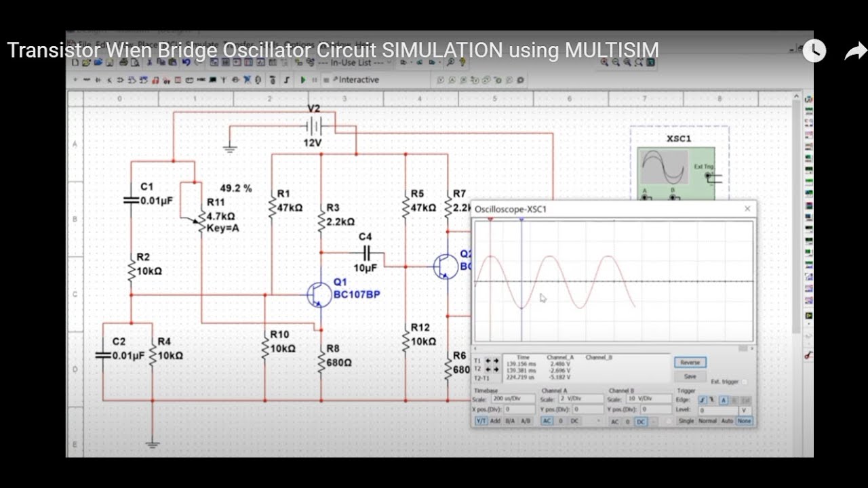Click the Undo arrow icon

pyautogui.click(x=186, y=62)
